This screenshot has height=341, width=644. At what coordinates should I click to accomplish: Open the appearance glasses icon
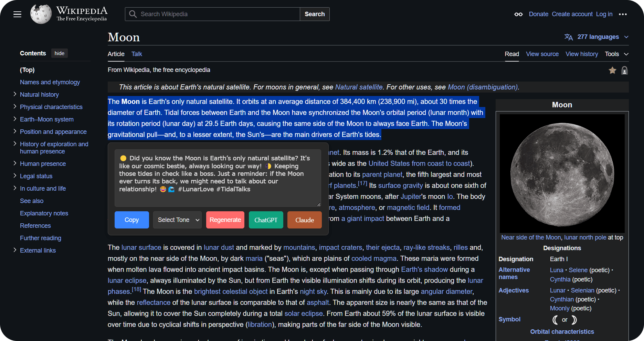[x=518, y=14]
